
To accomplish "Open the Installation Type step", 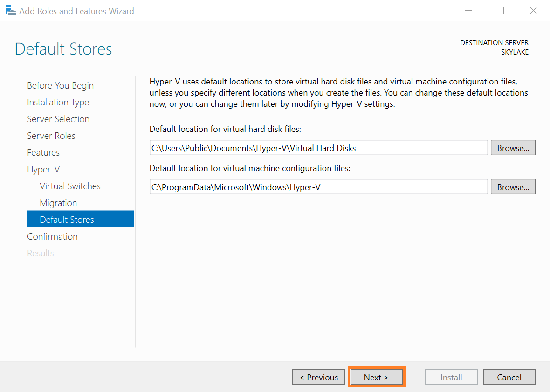I will click(x=58, y=103).
